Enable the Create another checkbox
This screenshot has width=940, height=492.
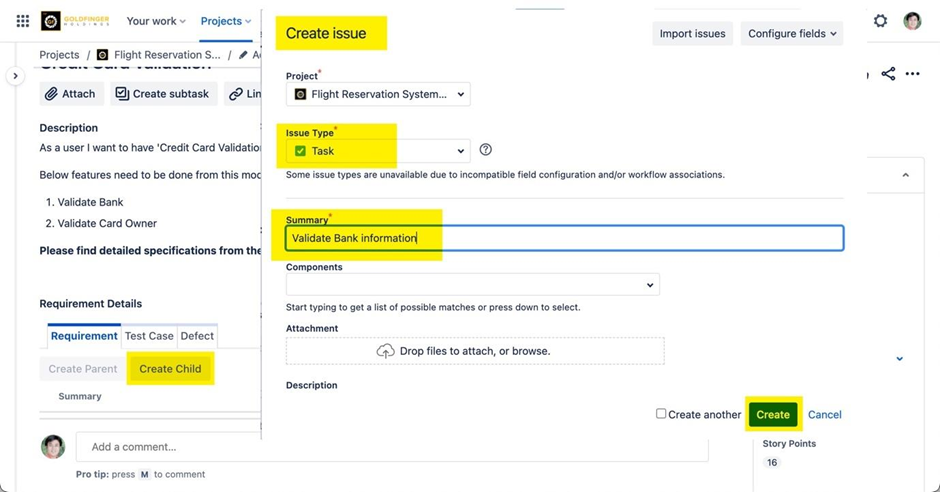click(661, 414)
